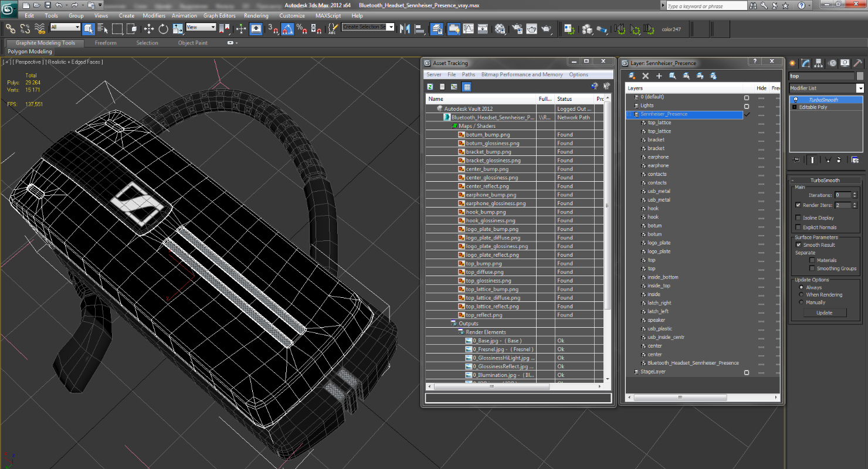
Task: Choose Rectangular Selection Region tool
Action: click(x=117, y=28)
